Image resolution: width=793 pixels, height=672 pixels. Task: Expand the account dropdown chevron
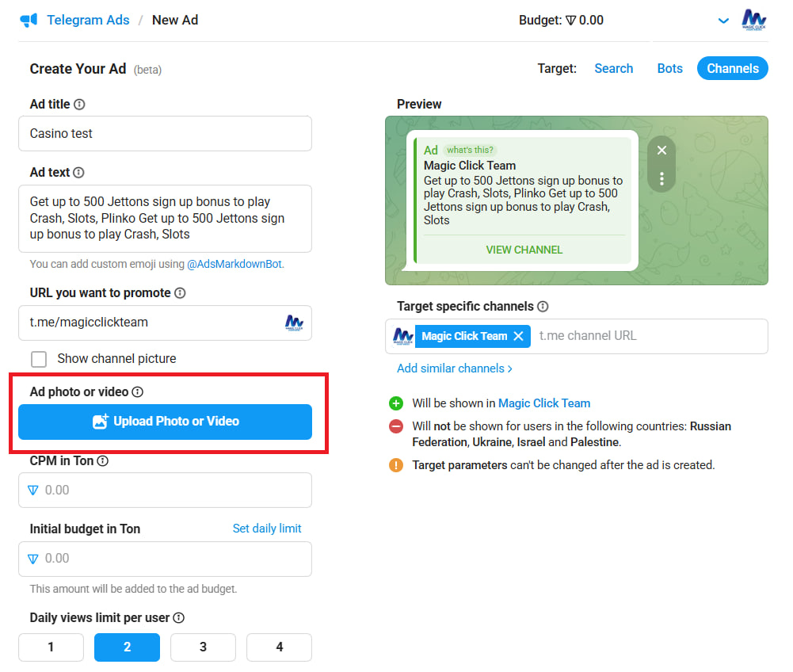[x=724, y=21]
